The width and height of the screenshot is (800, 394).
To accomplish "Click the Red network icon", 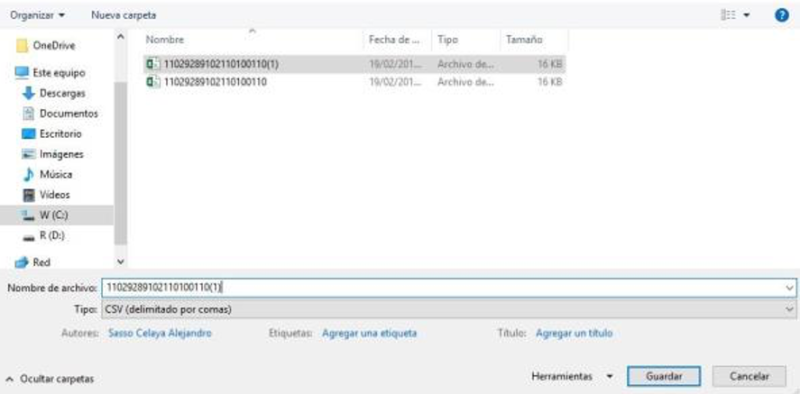I will click(22, 262).
